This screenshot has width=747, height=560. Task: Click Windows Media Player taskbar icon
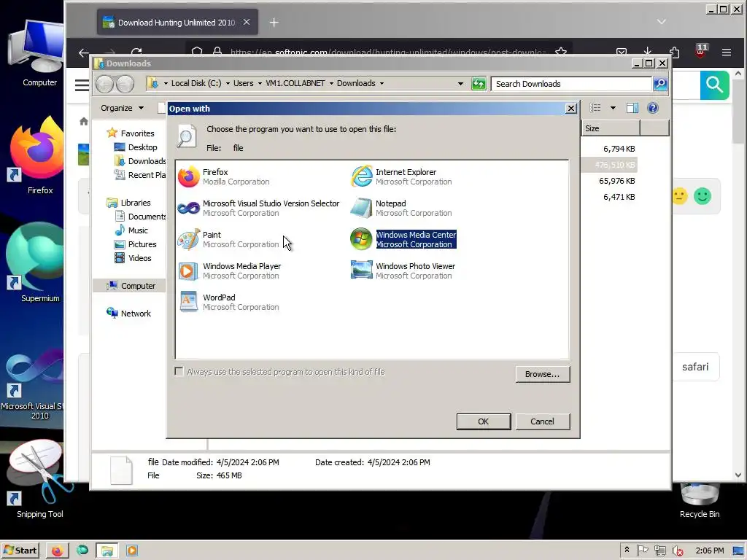pos(132,551)
